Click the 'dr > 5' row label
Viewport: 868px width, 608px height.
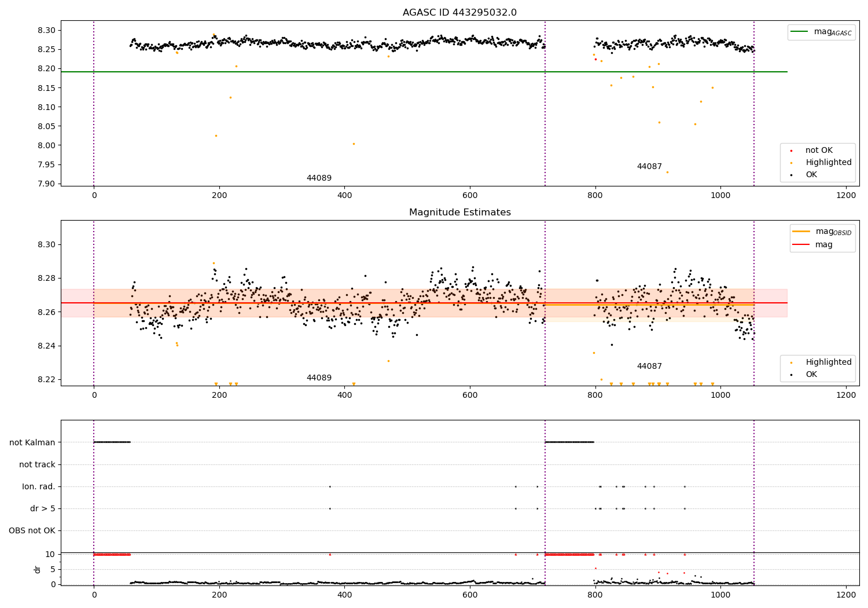coord(43,508)
